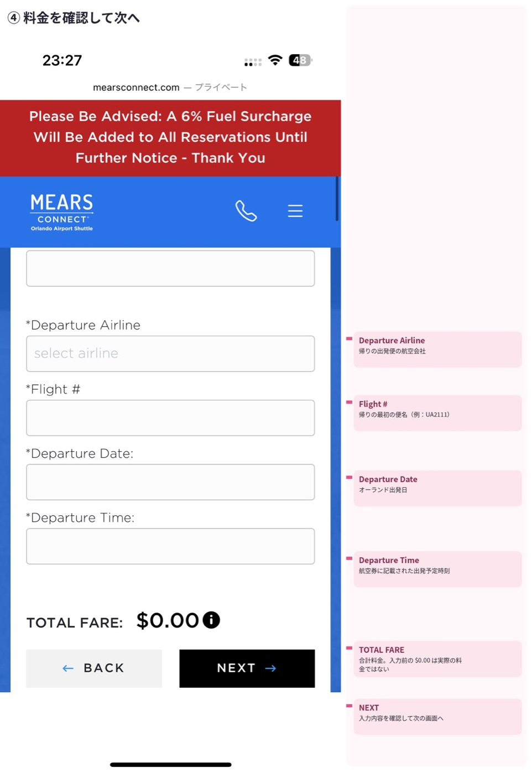Select the NEXT annotation note

[437, 717]
